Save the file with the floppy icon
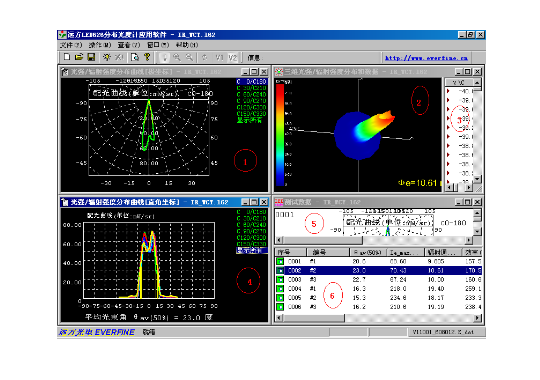The image size is (540, 380). (91, 57)
